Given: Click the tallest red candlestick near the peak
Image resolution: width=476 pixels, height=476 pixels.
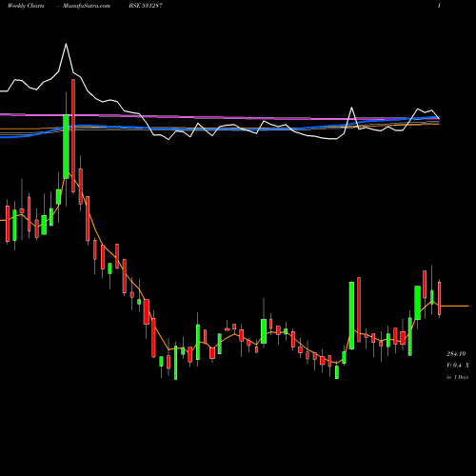Looking at the screenshot, I should point(73,136).
